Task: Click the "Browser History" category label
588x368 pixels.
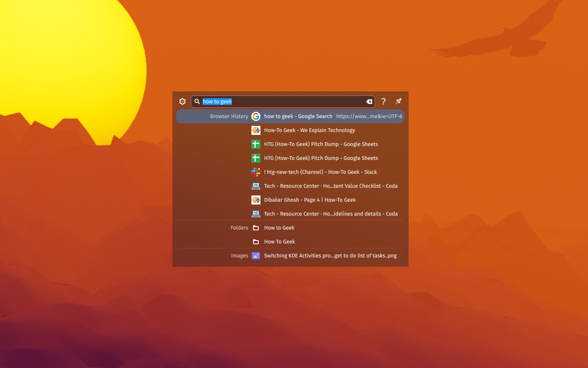Action: tap(229, 116)
